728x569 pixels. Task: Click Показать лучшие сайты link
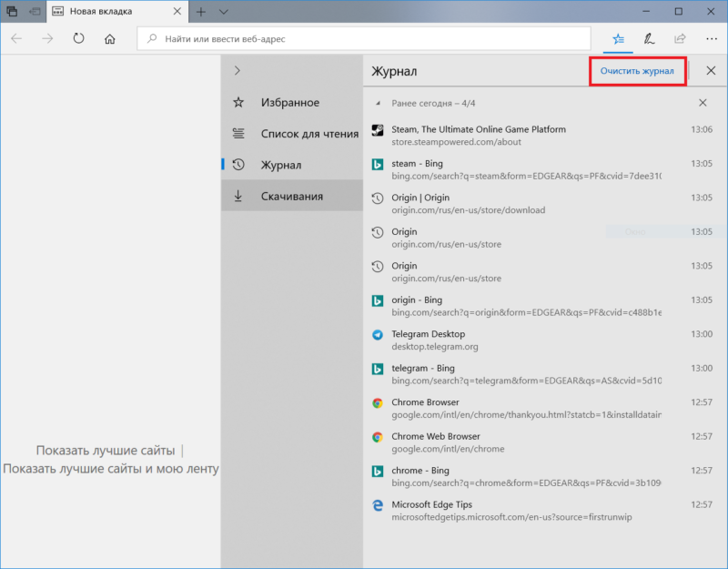point(106,450)
